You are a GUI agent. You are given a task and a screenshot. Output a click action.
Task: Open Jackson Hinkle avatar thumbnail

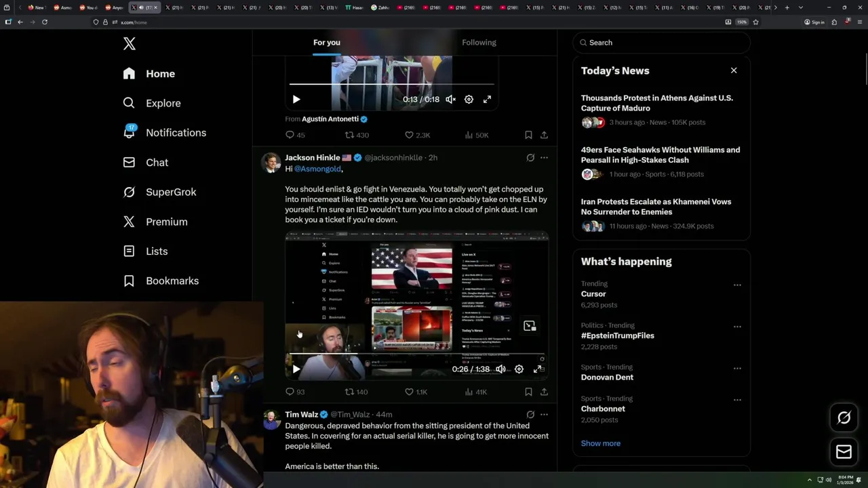tap(271, 163)
